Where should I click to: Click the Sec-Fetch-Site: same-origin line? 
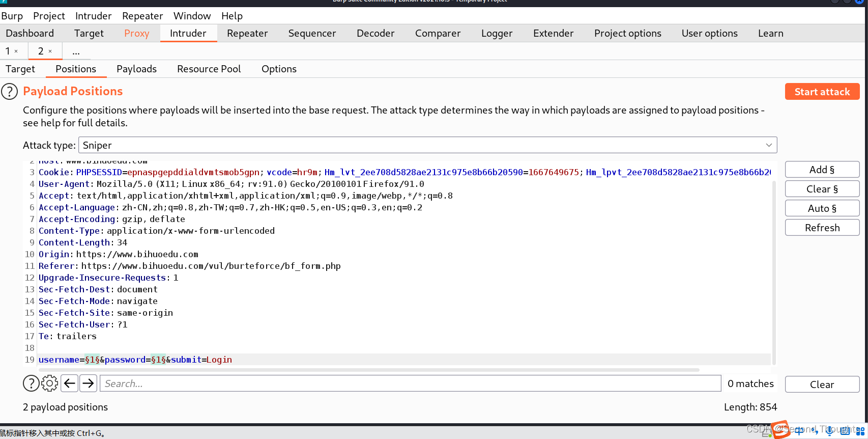click(x=106, y=313)
